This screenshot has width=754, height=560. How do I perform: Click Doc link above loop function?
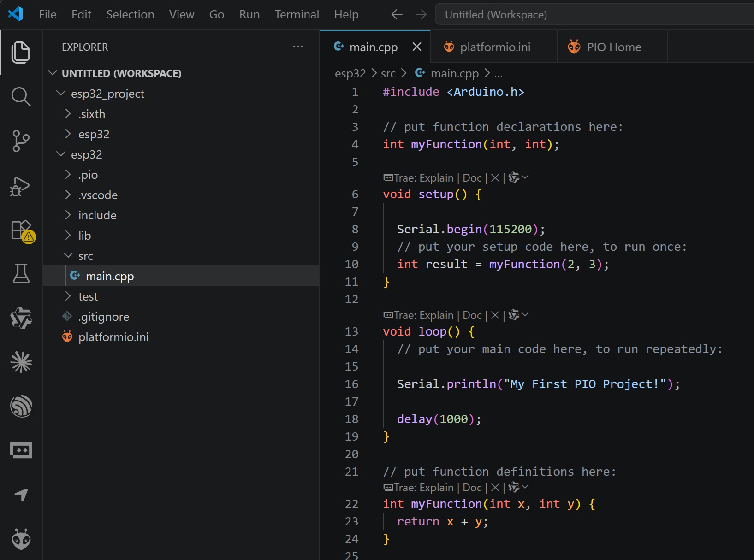click(x=472, y=315)
